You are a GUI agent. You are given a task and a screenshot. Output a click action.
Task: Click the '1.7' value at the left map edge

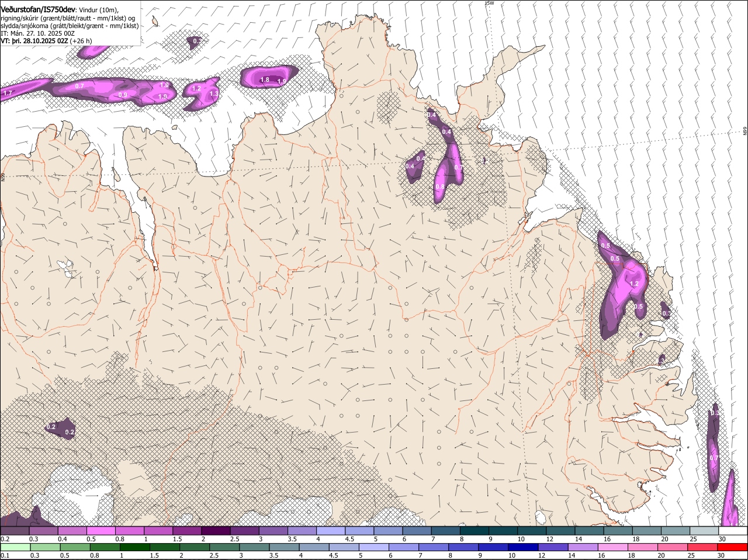[x=8, y=93]
